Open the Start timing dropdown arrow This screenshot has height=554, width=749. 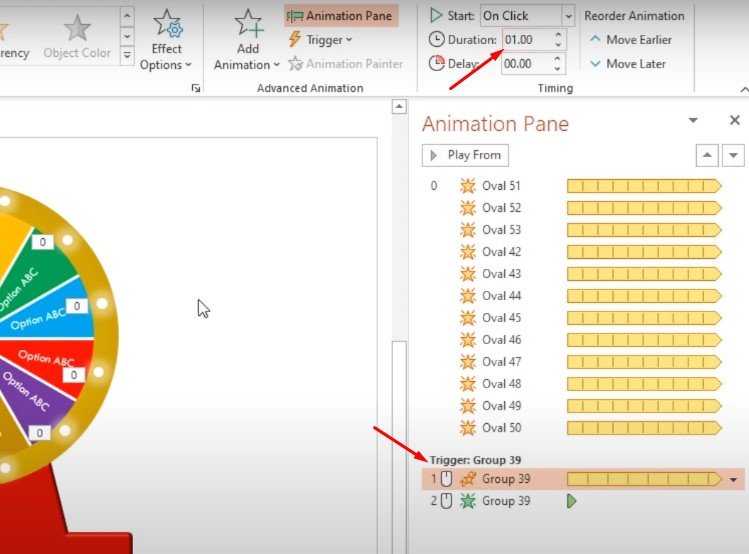568,16
